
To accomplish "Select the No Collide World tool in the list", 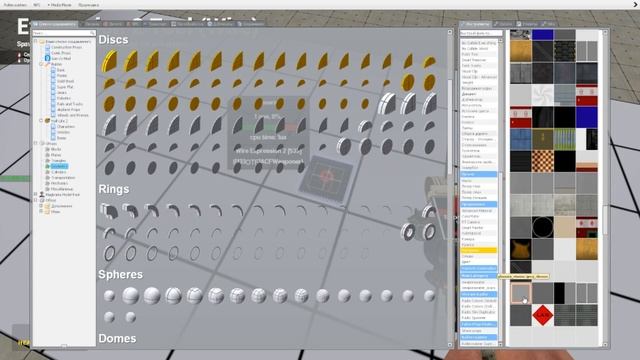I will click(478, 49).
